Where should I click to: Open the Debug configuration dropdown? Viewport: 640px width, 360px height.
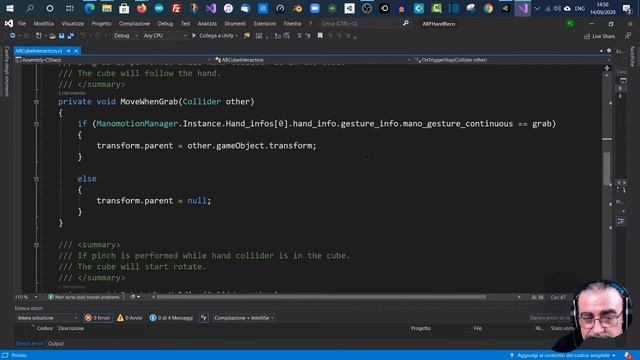[125, 36]
